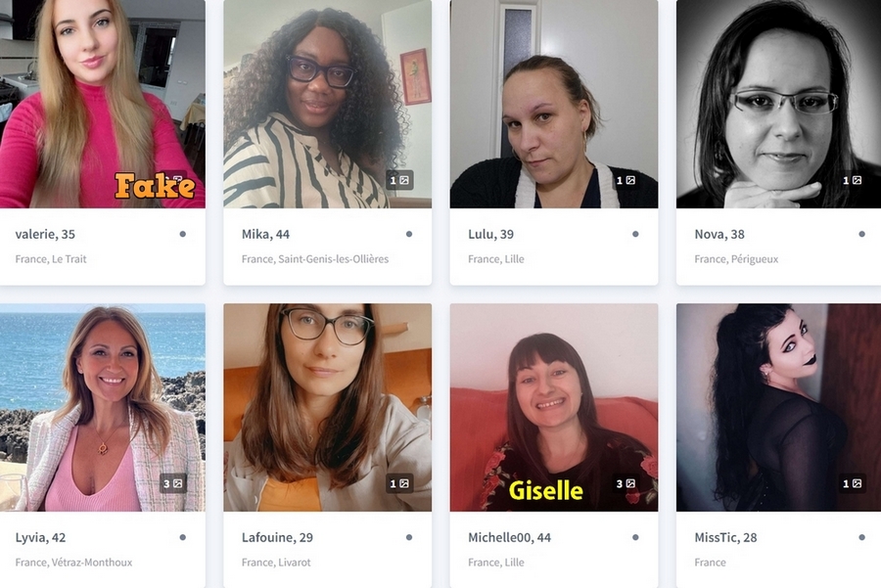Click photo count badge on MissTic's picture

853,483
